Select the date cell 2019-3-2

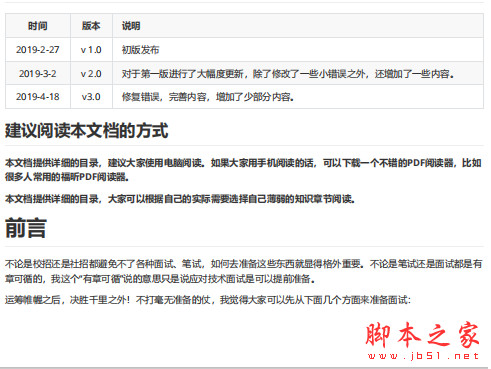38,73
